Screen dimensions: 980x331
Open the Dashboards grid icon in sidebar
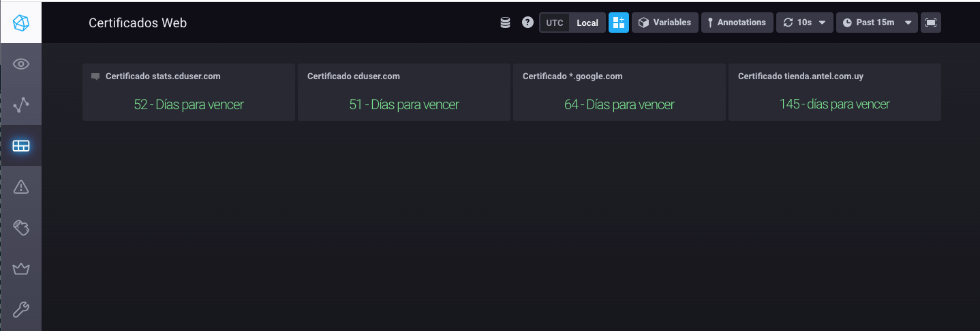[x=20, y=145]
